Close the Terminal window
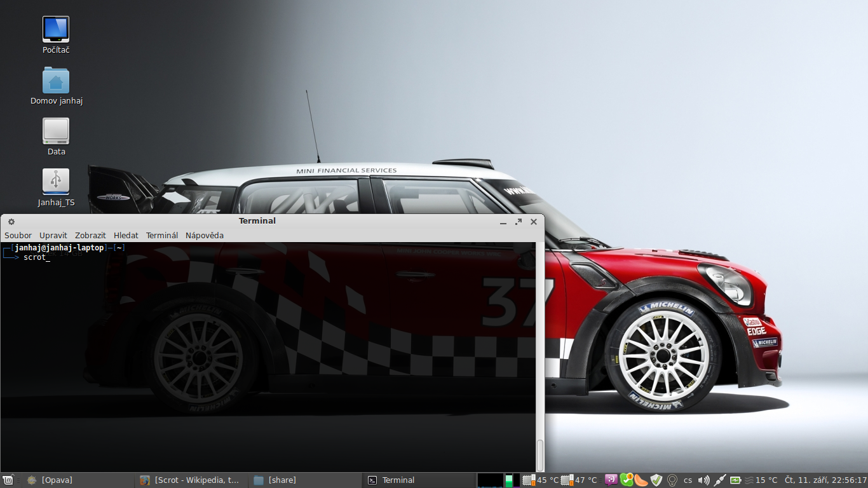The width and height of the screenshot is (868, 488). pos(534,222)
